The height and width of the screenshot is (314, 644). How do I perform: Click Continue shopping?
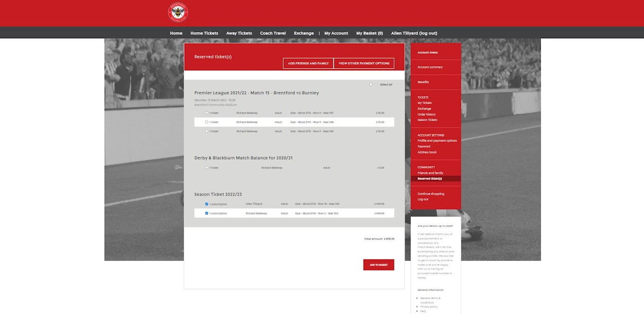(x=431, y=194)
